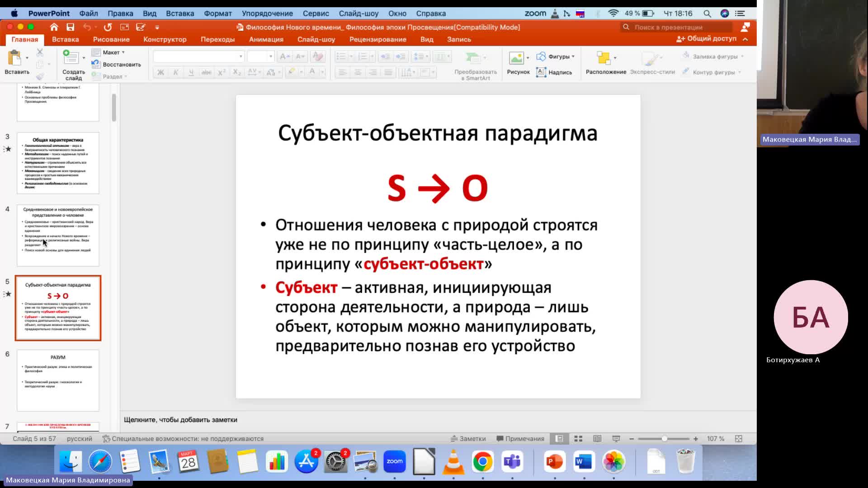868x488 pixels.
Task: Switch to Конструктор ribbon tab
Action: click(165, 39)
